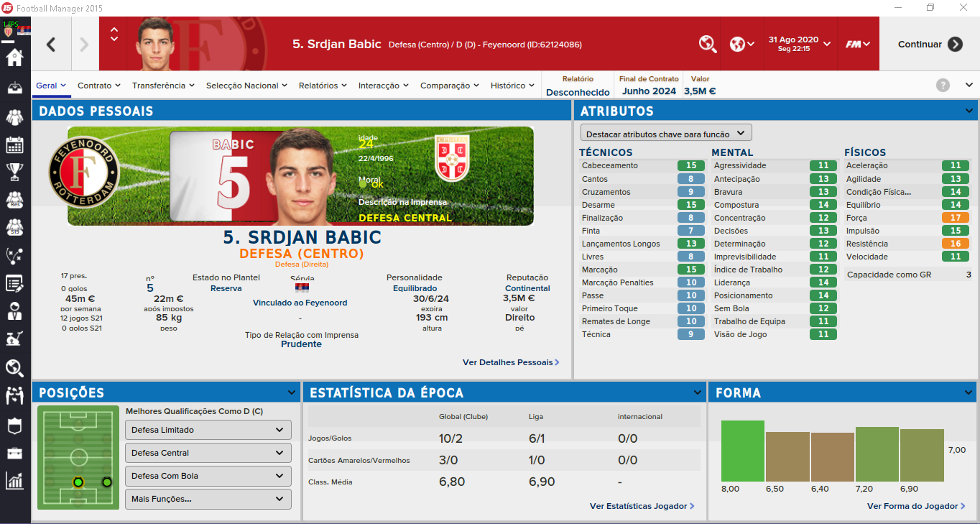This screenshot has width=980, height=524.
Task: Open the Squad icon in sidebar
Action: [14, 116]
